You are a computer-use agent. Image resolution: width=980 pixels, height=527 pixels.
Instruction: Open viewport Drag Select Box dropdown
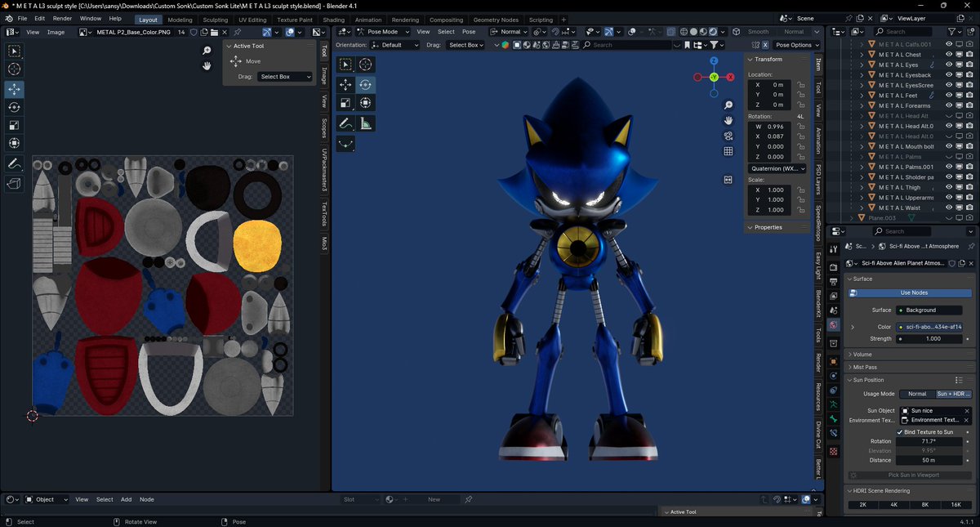click(x=467, y=45)
